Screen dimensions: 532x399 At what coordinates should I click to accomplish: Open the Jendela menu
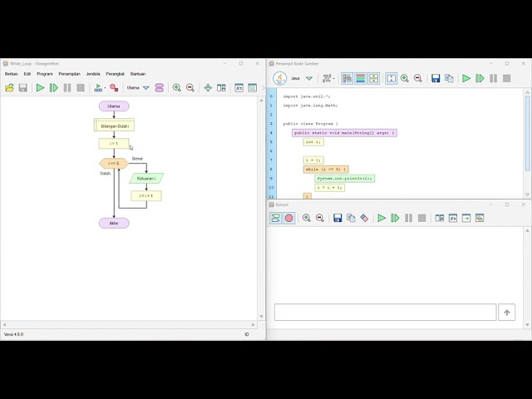point(93,74)
